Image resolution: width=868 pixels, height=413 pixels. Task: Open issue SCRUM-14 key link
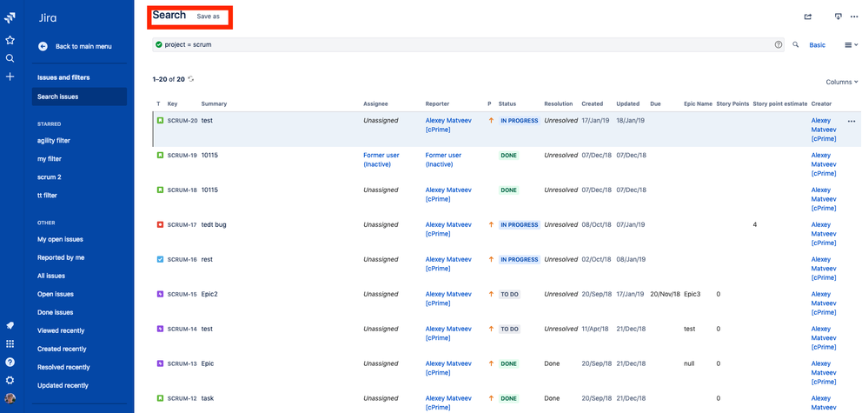pos(182,329)
